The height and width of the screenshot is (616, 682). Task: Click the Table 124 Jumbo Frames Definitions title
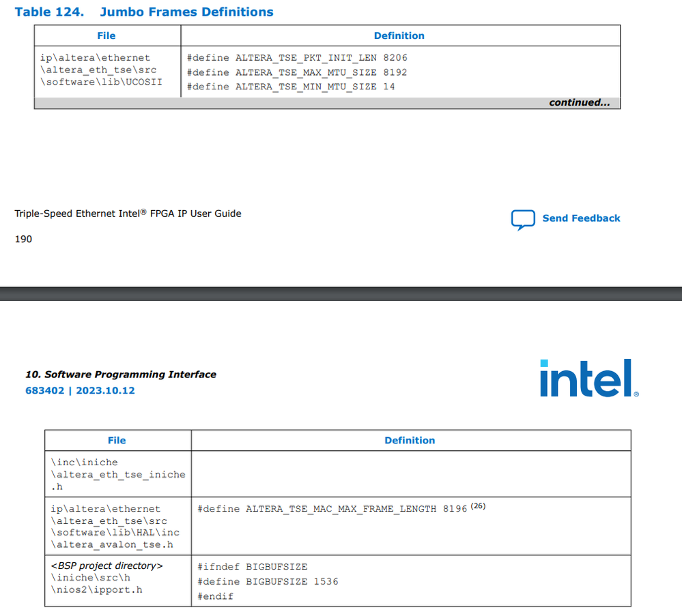pos(144,12)
